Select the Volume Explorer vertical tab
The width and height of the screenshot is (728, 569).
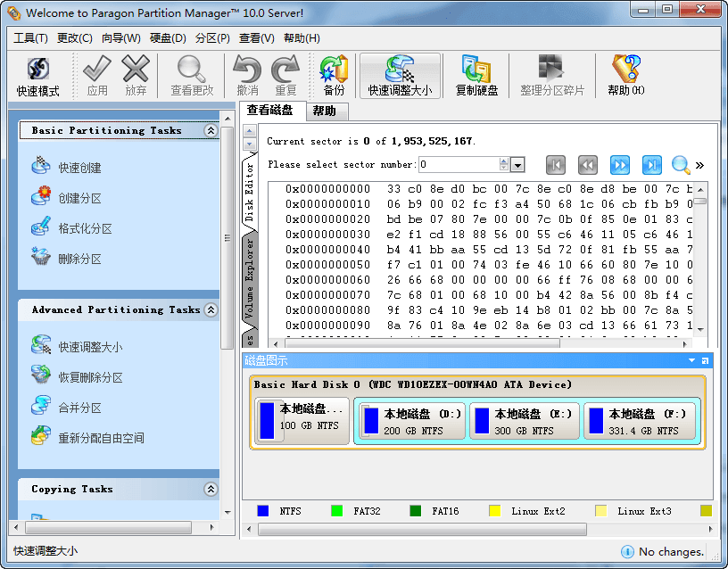pyautogui.click(x=251, y=280)
